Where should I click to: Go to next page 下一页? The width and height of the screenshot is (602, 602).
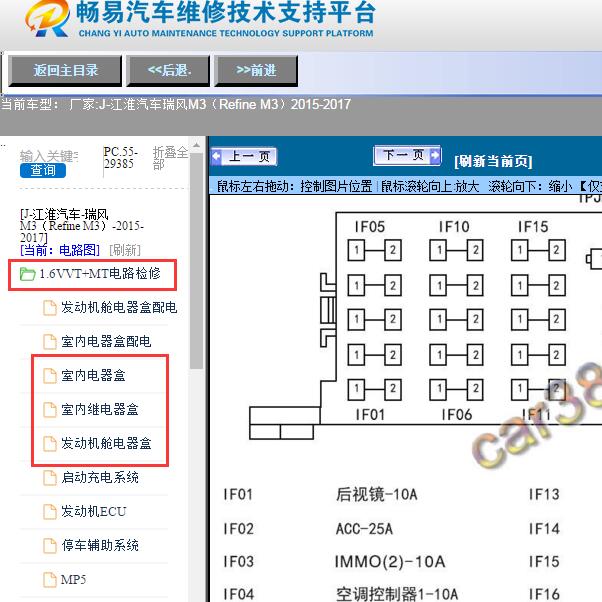pyautogui.click(x=407, y=155)
